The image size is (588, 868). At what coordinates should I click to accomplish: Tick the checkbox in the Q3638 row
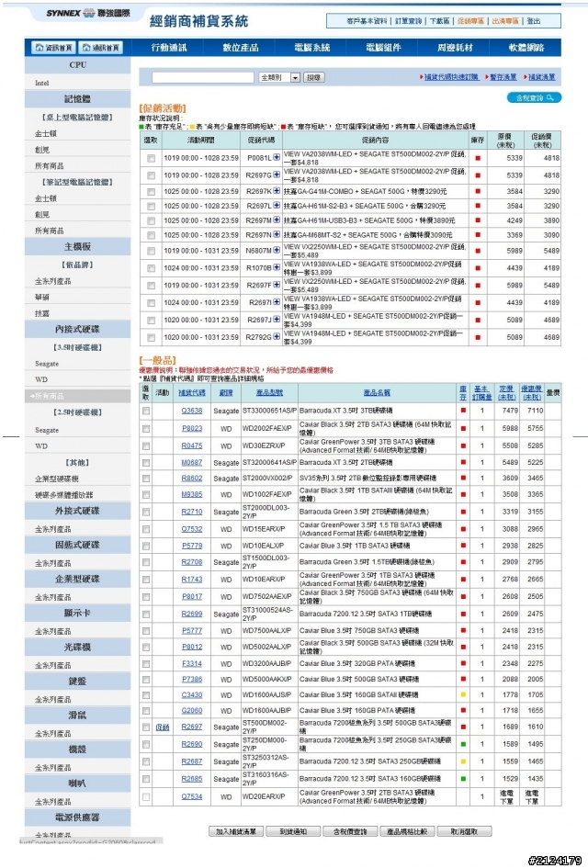click(146, 411)
